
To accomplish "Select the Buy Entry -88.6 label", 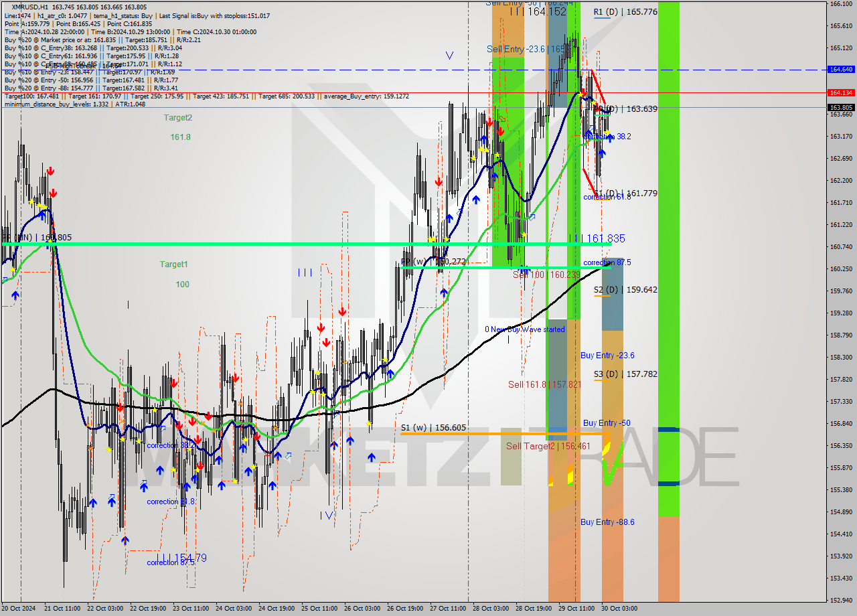I will click(x=607, y=522).
